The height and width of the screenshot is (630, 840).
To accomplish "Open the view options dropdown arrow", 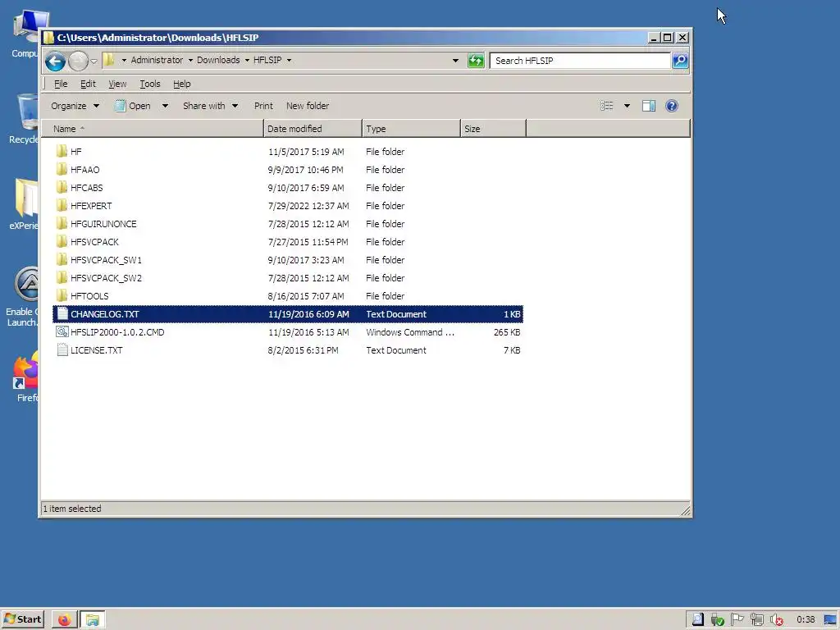I will [x=627, y=106].
